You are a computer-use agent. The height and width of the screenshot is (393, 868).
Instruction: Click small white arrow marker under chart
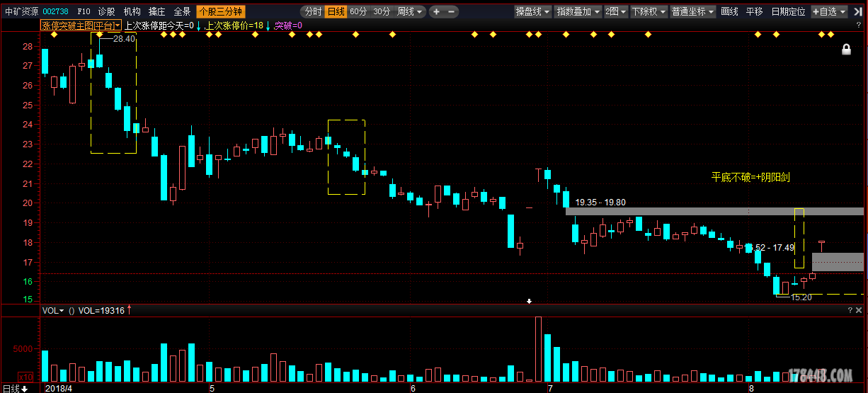pos(529,301)
